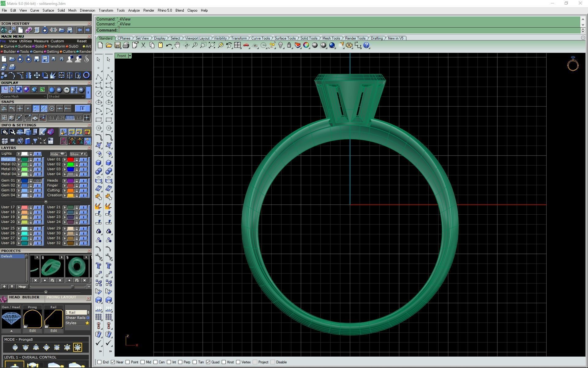
Task: Toggle visibility of the Gem 01 layer
Action: tap(38, 181)
